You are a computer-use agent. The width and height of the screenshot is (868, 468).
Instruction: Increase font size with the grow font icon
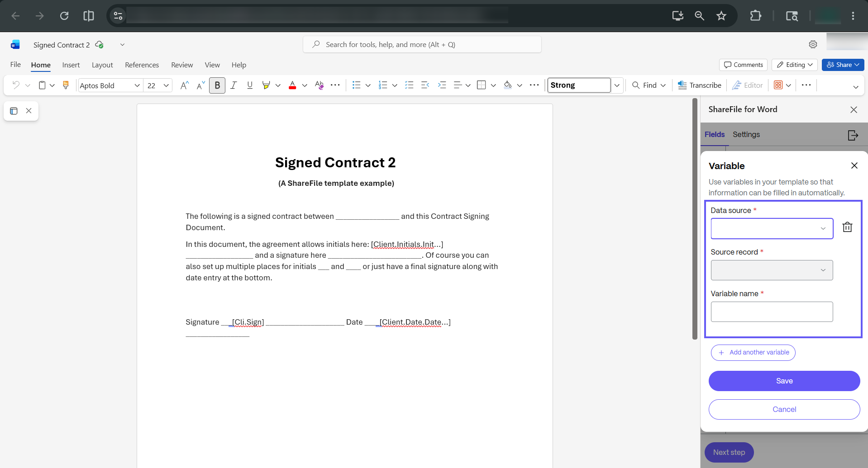point(184,85)
